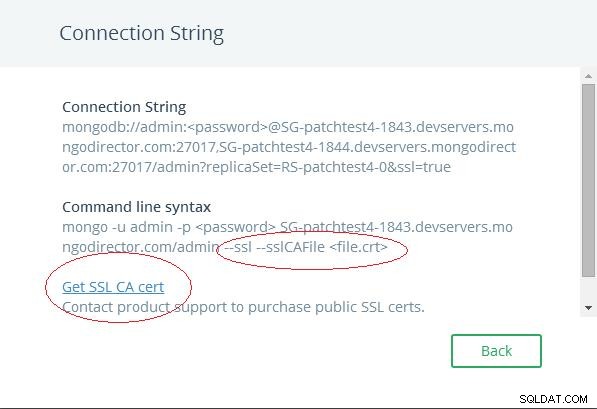Click the <file.crt> placeholder text
This screenshot has height=409, width=597.
tap(358, 247)
